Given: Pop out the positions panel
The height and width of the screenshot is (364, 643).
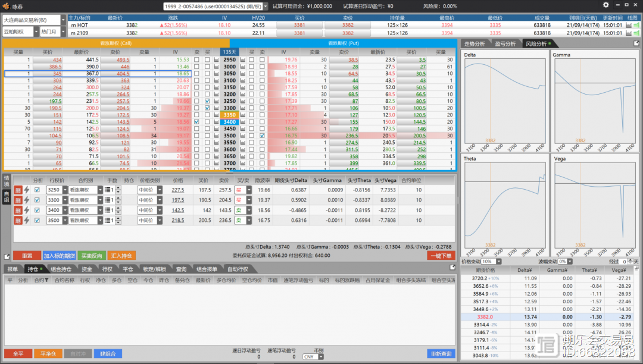Looking at the screenshot, I should (452, 268).
